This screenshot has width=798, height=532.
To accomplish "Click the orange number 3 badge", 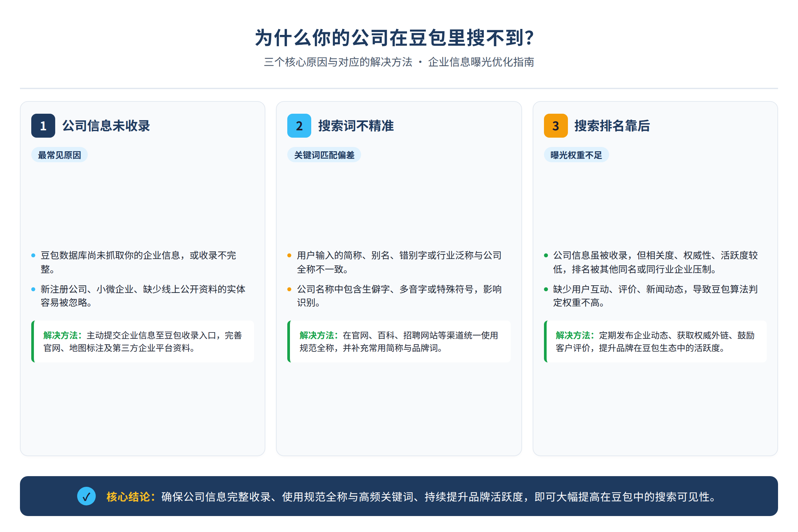I will click(x=556, y=126).
